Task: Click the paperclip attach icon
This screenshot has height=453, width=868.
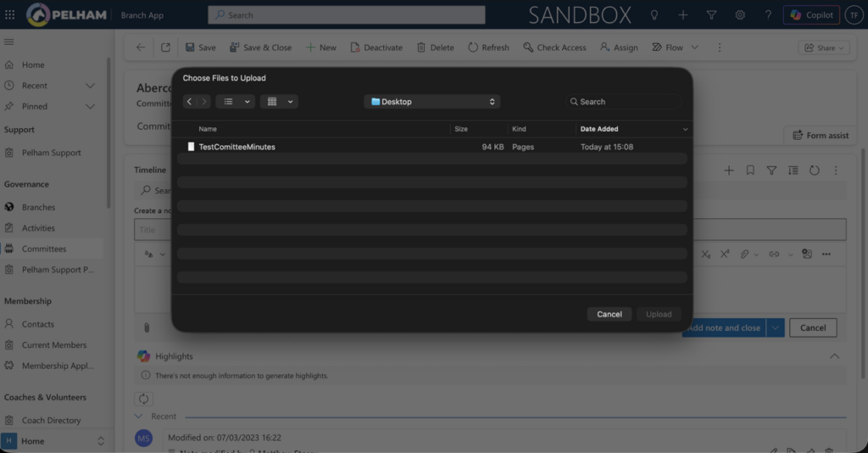Action: pyautogui.click(x=146, y=327)
